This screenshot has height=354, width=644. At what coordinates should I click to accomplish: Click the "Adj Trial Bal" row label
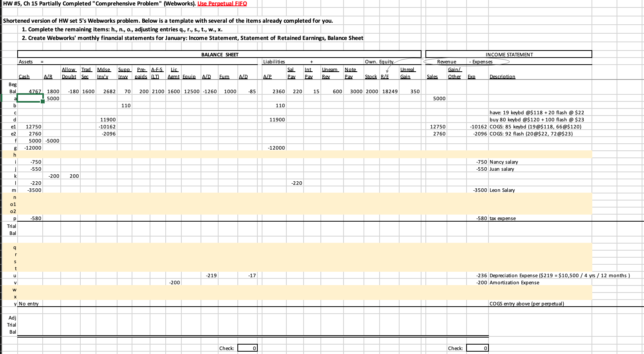pyautogui.click(x=11, y=325)
